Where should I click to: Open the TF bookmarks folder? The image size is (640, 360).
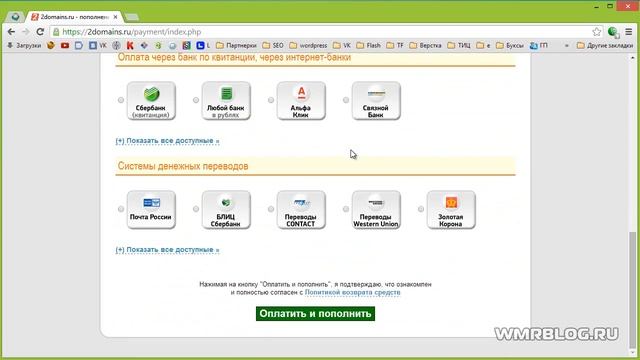[x=395, y=45]
